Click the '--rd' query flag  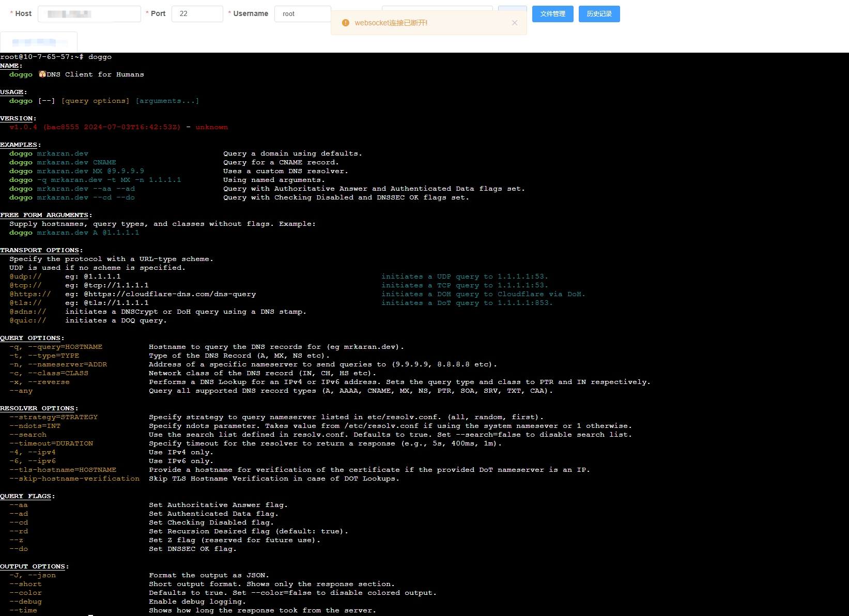[x=19, y=531]
